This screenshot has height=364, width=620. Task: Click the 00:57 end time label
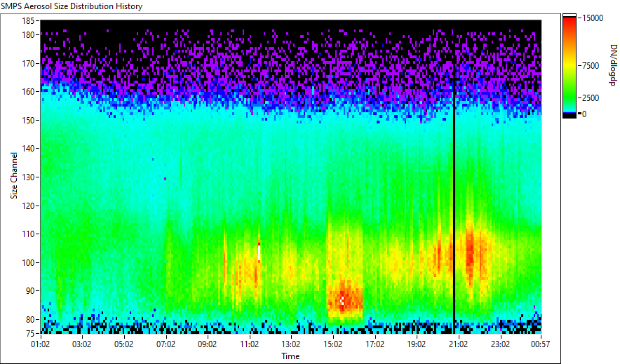[540, 344]
